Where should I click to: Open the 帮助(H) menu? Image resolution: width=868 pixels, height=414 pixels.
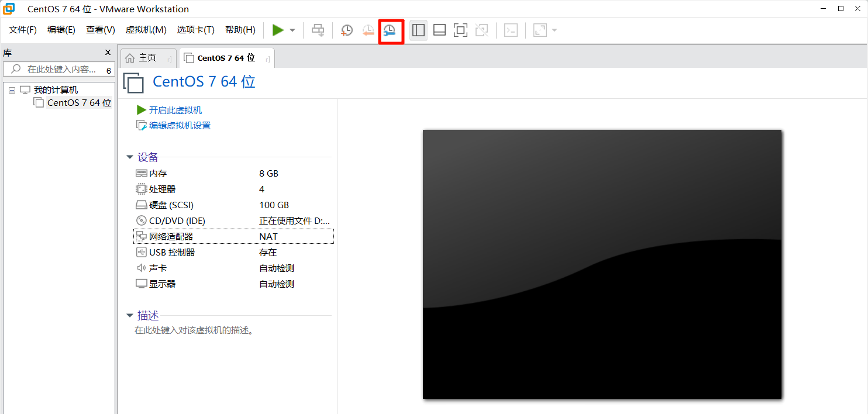(240, 30)
